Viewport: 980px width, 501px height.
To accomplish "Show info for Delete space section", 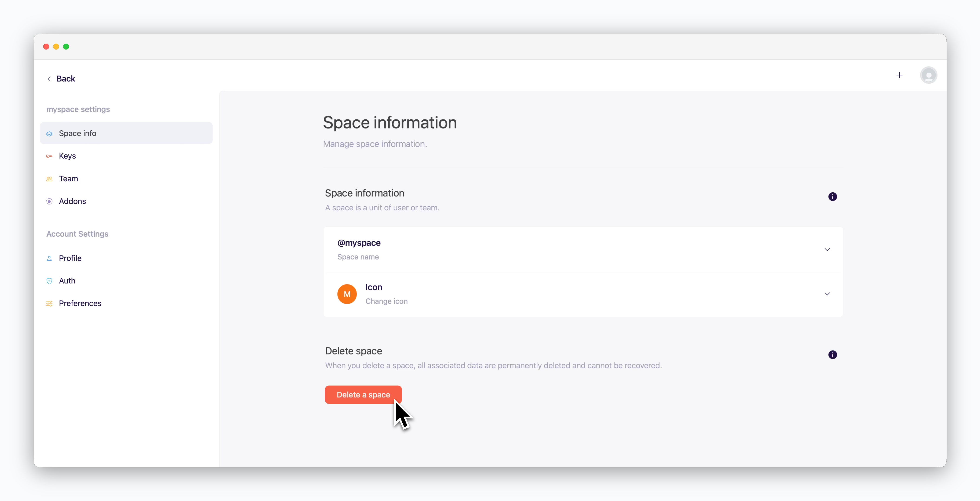I will tap(832, 355).
